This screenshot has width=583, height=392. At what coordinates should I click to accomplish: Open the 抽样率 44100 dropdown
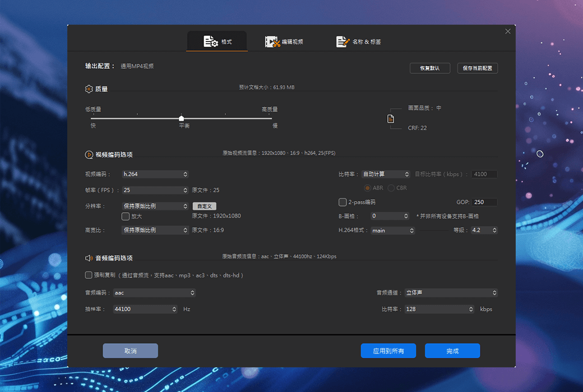click(145, 309)
